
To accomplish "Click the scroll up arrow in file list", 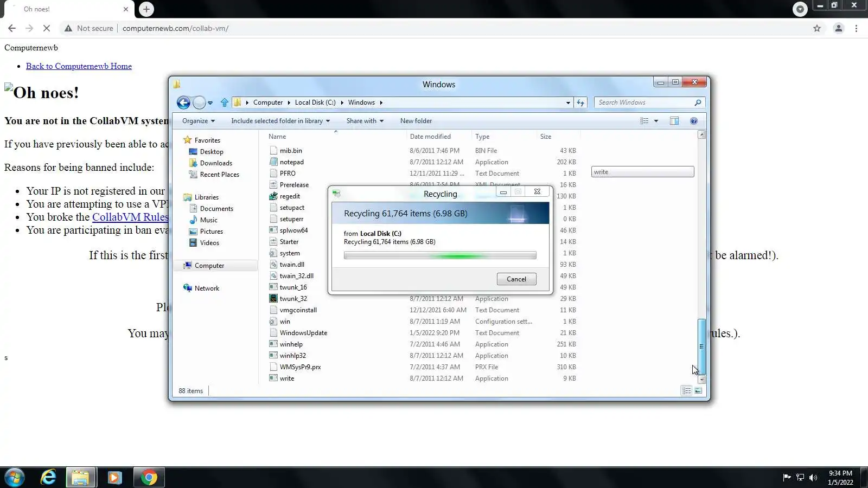I will 701,134.
